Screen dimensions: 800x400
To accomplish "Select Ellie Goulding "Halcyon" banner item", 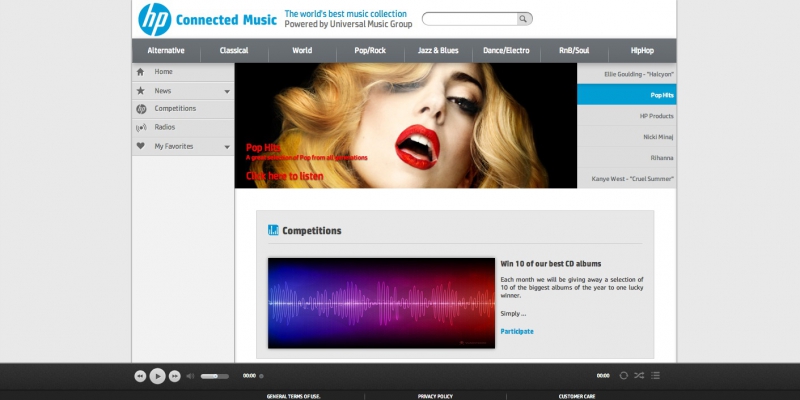I will click(627, 74).
